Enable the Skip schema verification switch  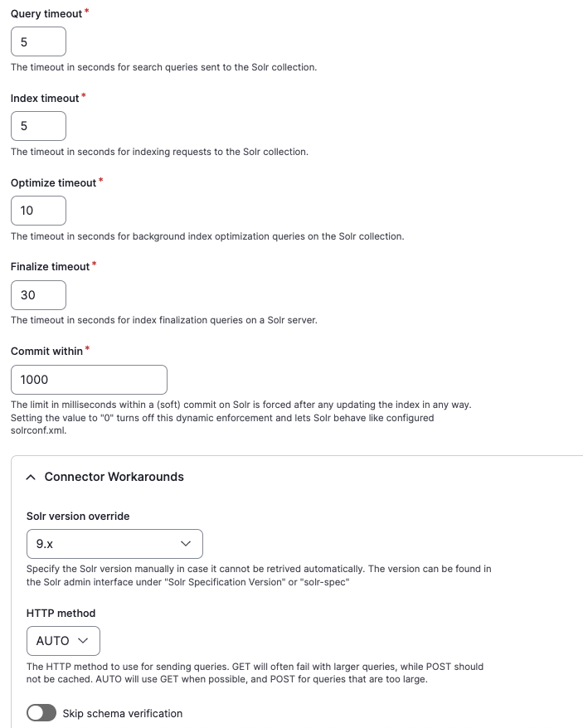pos(41,713)
